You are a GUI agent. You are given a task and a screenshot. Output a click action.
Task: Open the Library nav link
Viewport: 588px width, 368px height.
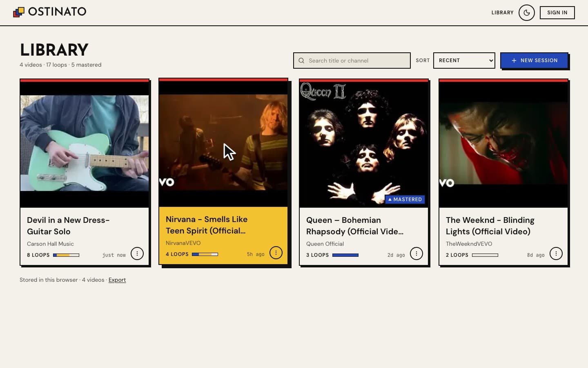coord(502,13)
